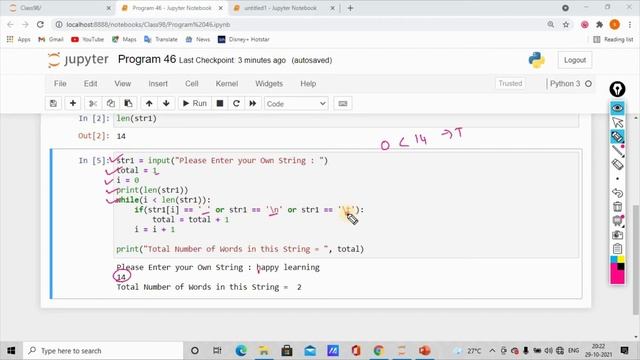Open the command palette keyboard icon
This screenshot has width=640, height=360.
pos(343,104)
